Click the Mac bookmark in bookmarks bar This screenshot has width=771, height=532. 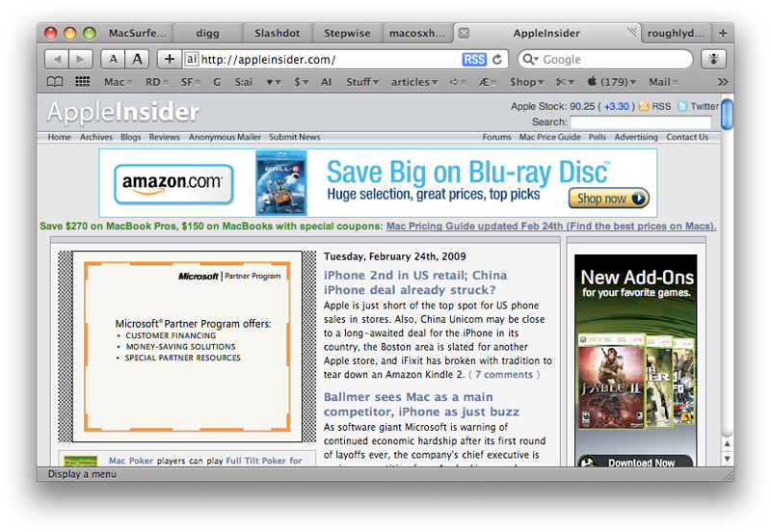[118, 82]
